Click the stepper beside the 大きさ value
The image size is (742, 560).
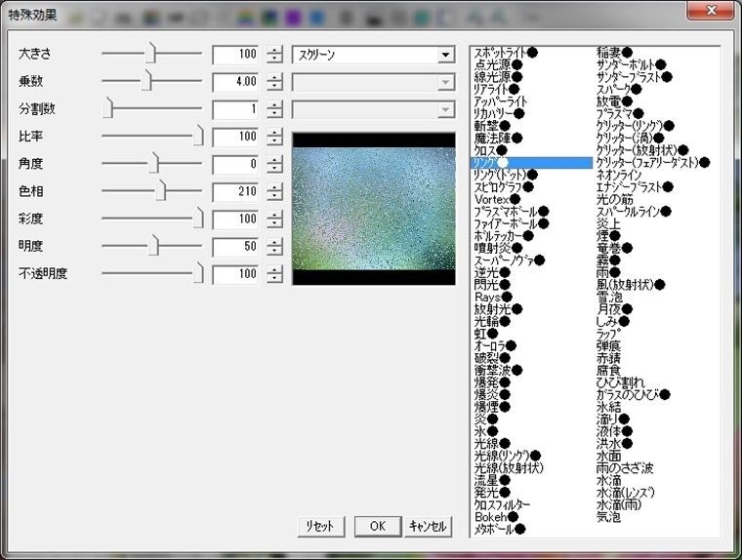274,55
